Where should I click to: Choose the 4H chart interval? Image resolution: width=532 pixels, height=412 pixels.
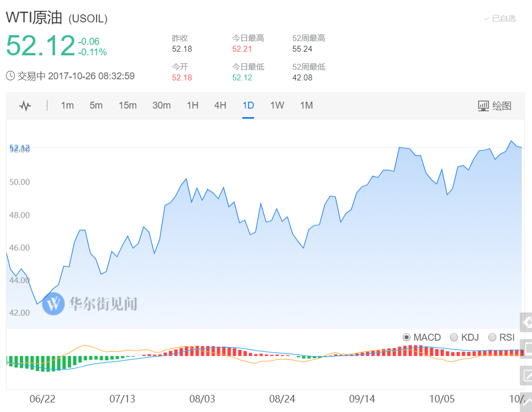(220, 105)
